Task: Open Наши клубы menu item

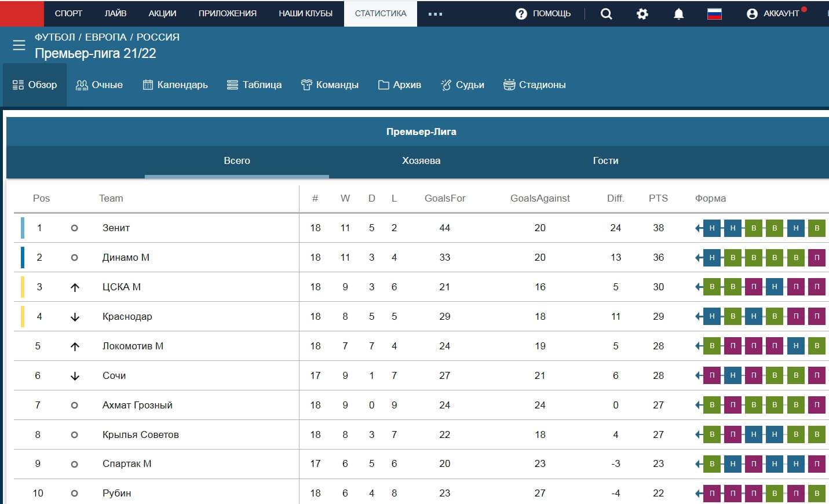Action: coord(305,13)
